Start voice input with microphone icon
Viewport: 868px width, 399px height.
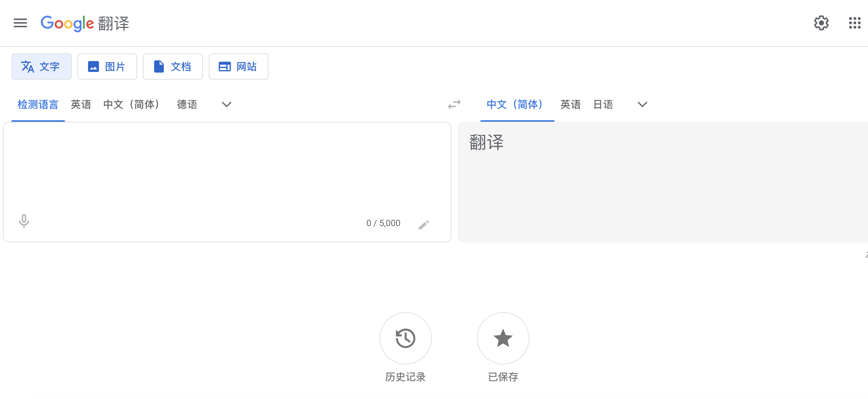tap(24, 221)
